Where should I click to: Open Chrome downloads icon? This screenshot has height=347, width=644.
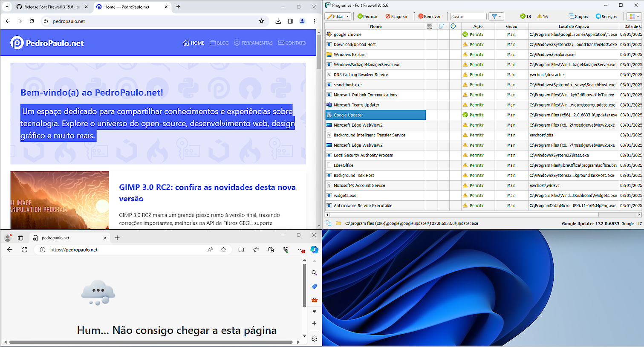[278, 21]
